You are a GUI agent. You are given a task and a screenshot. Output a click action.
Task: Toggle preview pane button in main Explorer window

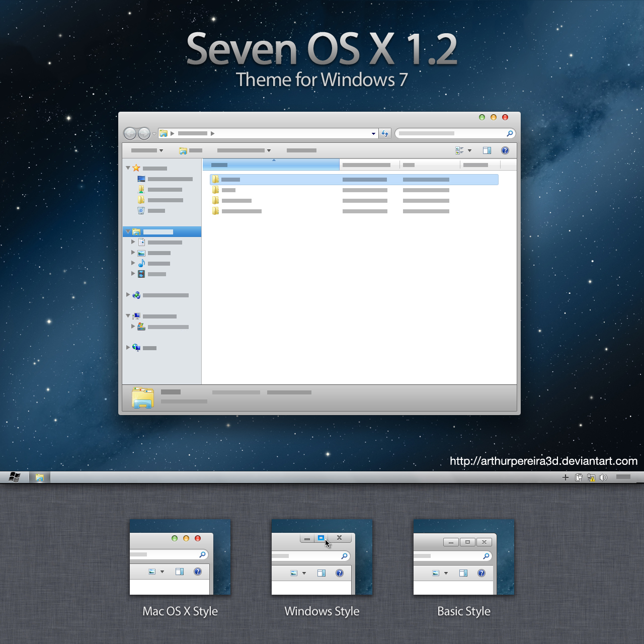pyautogui.click(x=487, y=150)
